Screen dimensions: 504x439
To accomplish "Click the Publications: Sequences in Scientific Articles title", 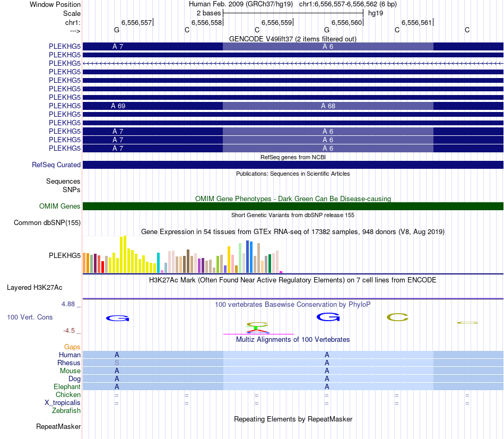I will (x=293, y=174).
